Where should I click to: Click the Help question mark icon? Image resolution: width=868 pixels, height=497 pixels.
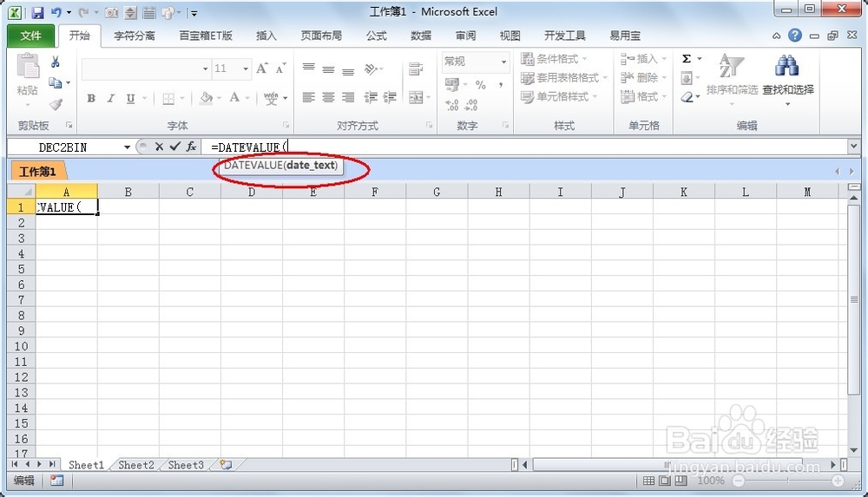(795, 36)
